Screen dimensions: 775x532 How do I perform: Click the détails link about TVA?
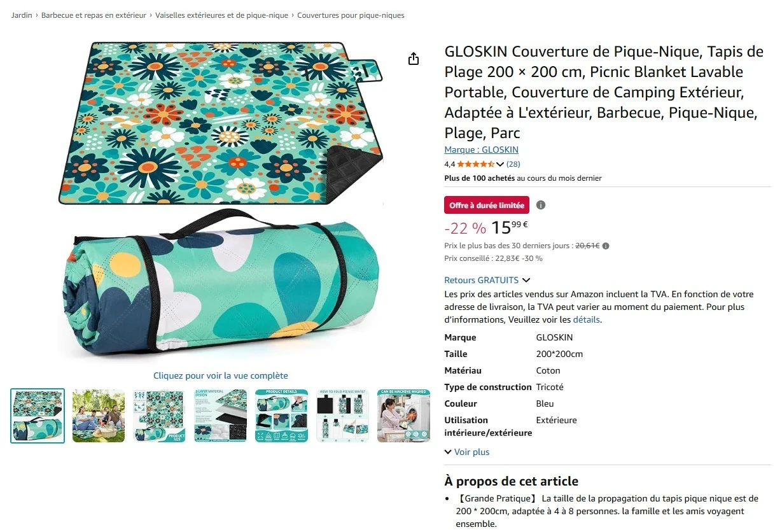(x=586, y=319)
